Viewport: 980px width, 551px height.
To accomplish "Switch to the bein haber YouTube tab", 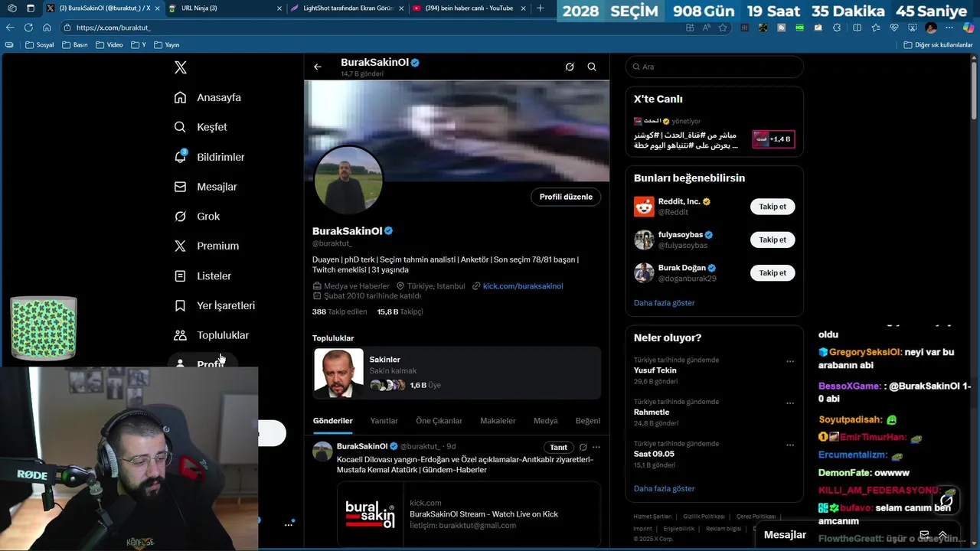I will [x=469, y=8].
